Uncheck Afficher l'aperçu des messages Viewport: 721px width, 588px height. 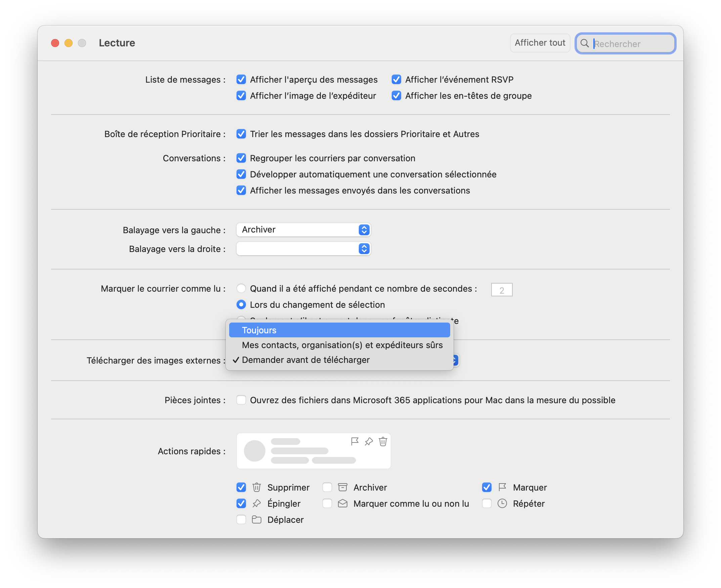241,80
